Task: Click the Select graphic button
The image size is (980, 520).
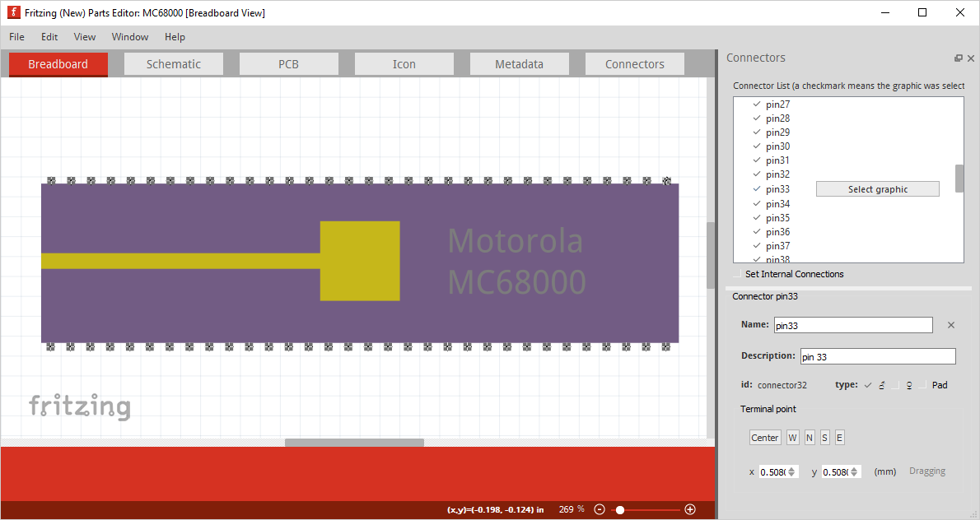Action: pos(877,188)
